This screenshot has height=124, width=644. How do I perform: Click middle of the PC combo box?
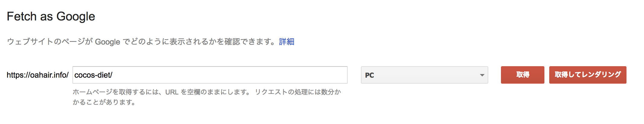coord(424,75)
